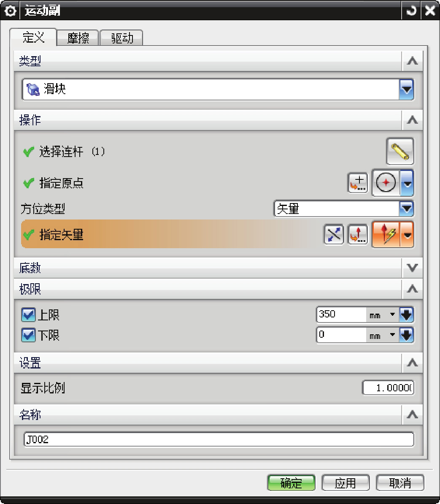440x504 pixels.
Task: Click the inferred point icon for 指定原点
Action: tap(386, 183)
